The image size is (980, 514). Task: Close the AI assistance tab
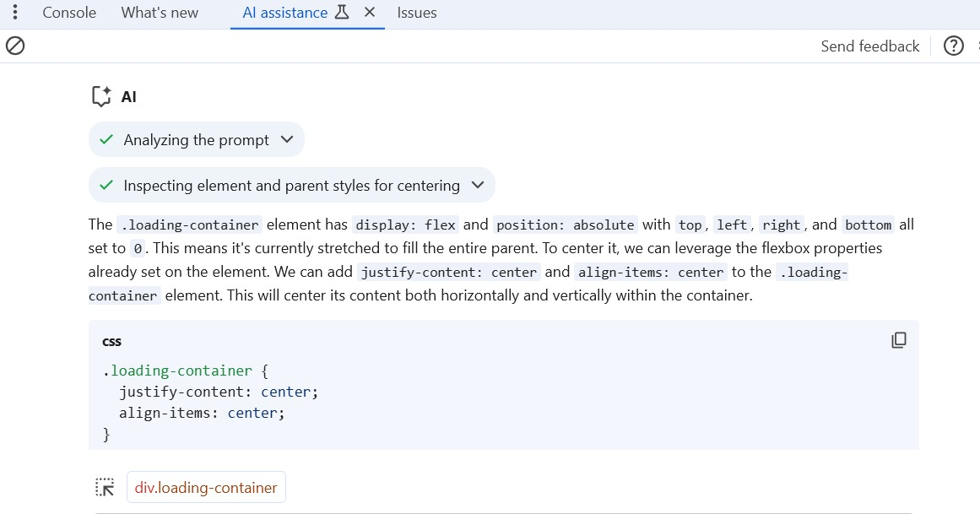[370, 12]
